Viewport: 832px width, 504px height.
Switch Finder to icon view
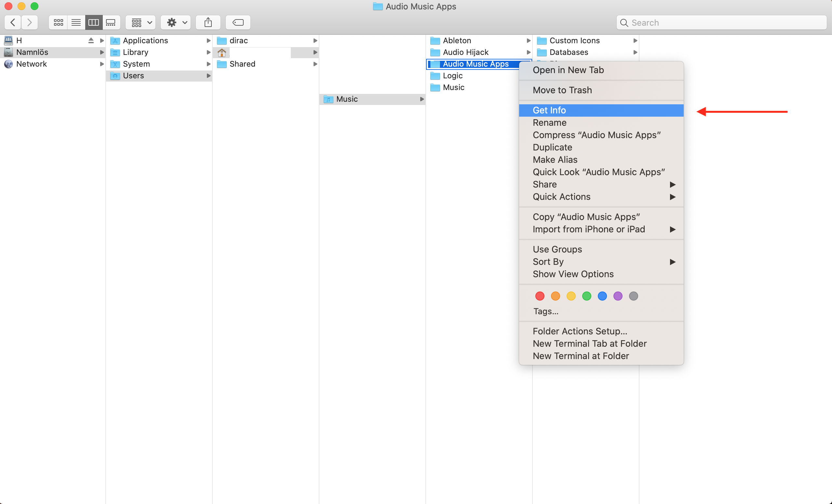click(58, 23)
